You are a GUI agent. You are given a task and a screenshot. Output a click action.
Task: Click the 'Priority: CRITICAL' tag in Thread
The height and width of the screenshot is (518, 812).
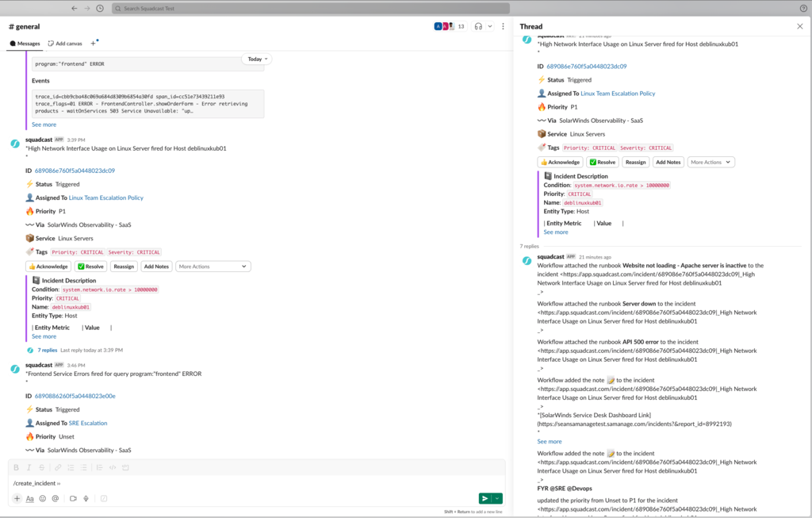[x=590, y=148]
